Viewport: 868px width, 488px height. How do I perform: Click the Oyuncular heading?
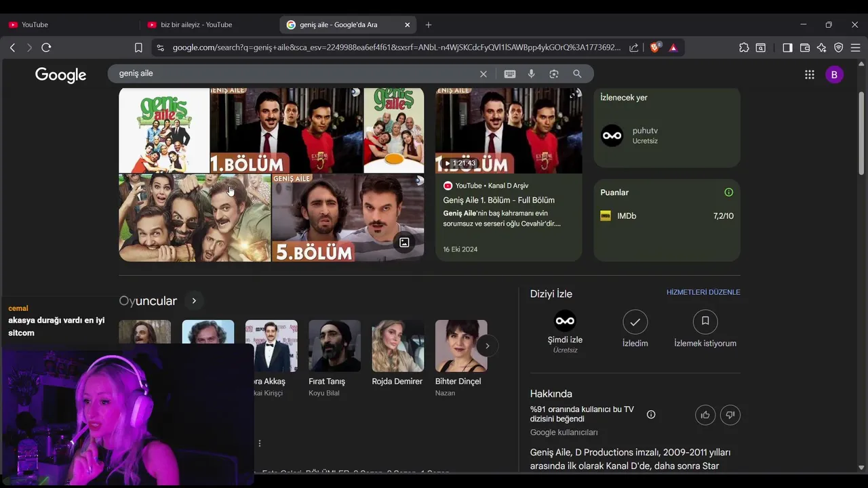point(148,301)
